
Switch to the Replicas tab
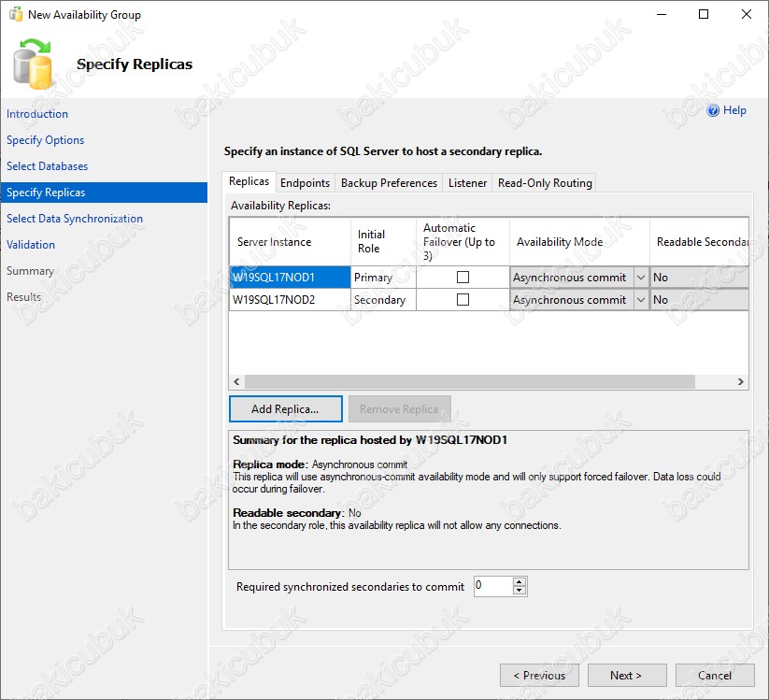click(x=249, y=181)
